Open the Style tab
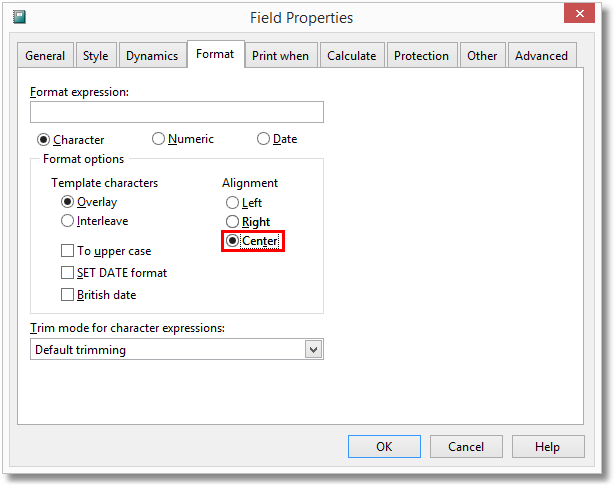The width and height of the screenshot is (616, 488). pyautogui.click(x=96, y=56)
